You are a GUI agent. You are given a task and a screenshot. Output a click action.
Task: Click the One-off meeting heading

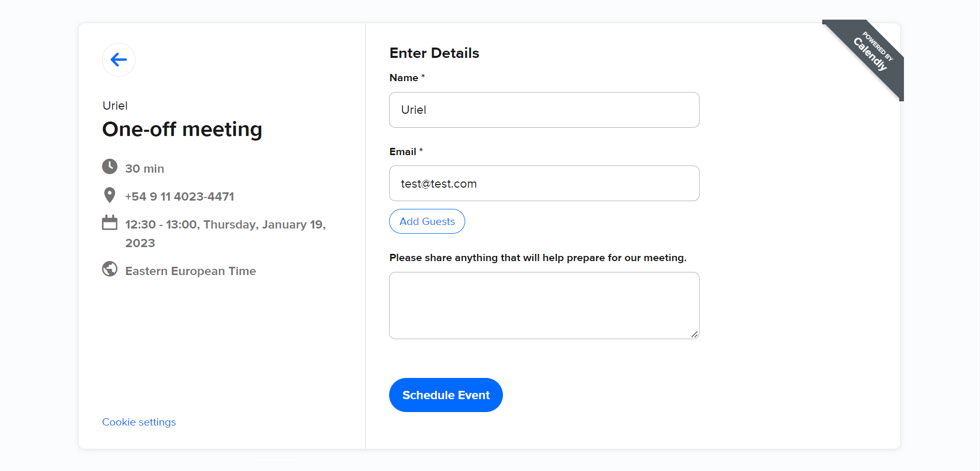tap(182, 129)
